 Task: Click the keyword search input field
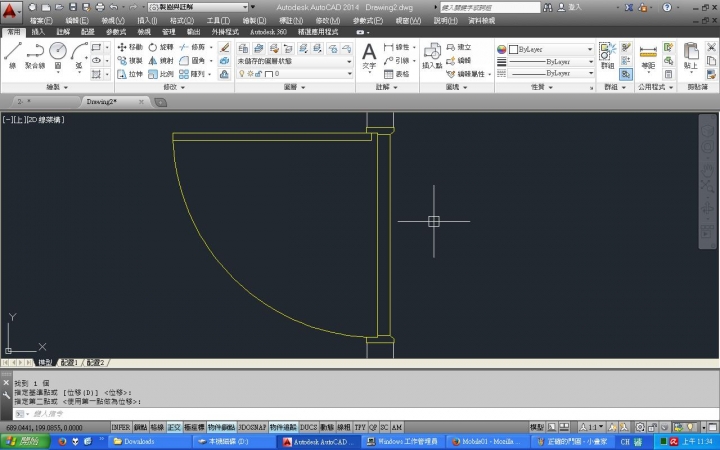tap(490, 7)
